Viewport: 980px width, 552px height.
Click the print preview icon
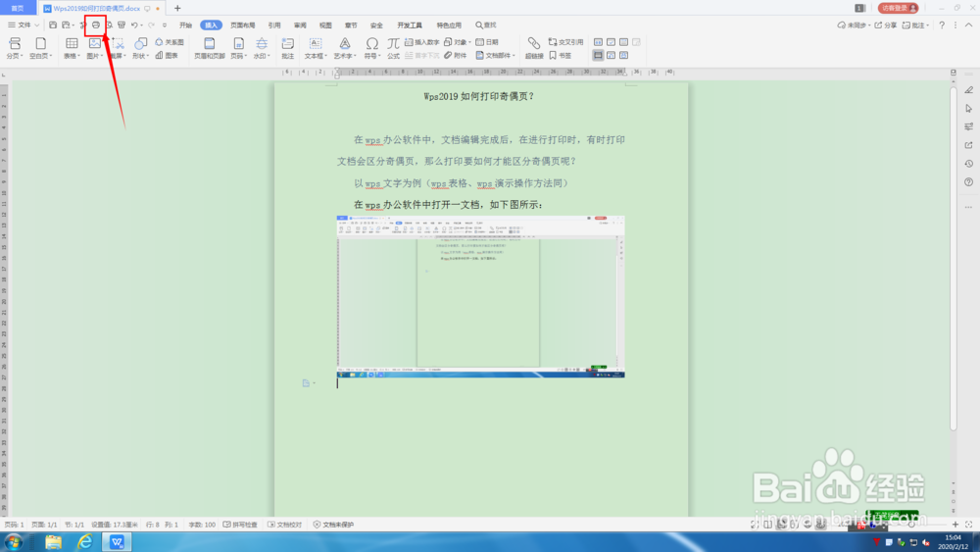(x=110, y=25)
